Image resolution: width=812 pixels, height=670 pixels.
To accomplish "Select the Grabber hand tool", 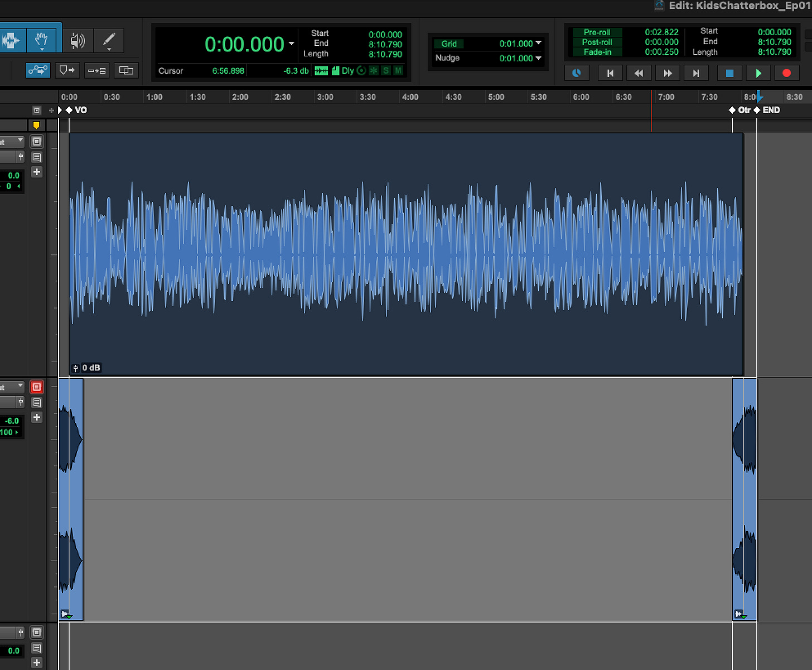I will [x=42, y=40].
